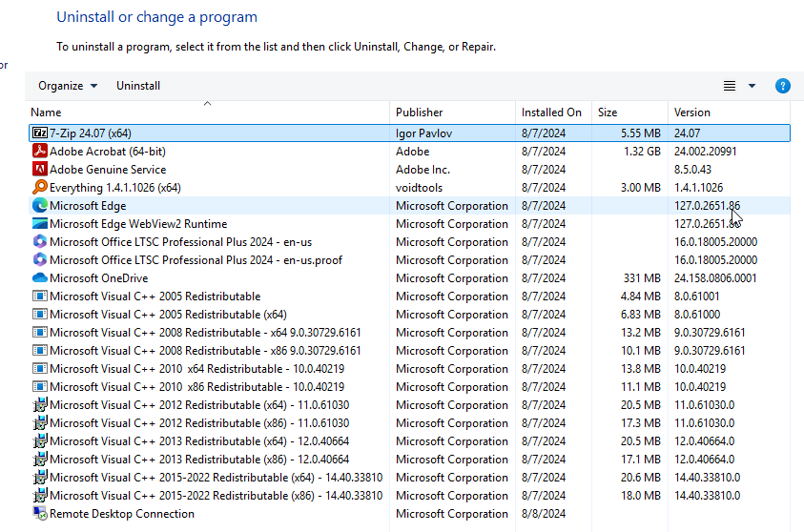Click the Visual C++ 2013 (x64) icon
Viewport: 804px width, 532px height.
click(40, 440)
